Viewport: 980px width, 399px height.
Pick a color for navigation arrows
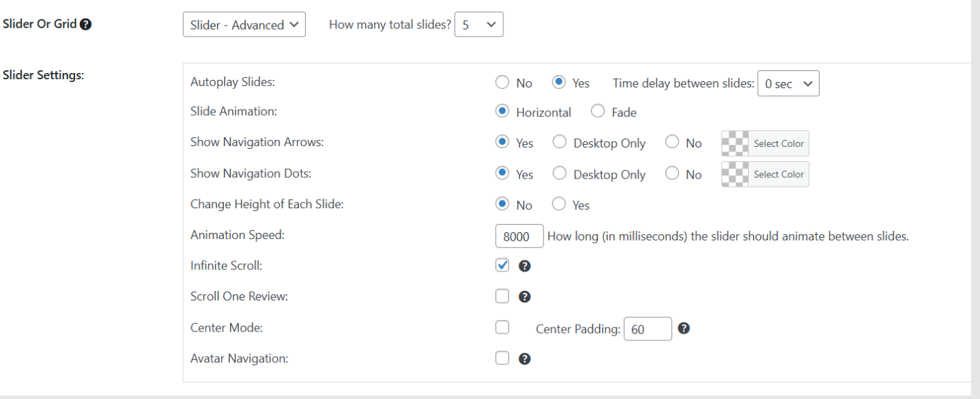pyautogui.click(x=765, y=143)
